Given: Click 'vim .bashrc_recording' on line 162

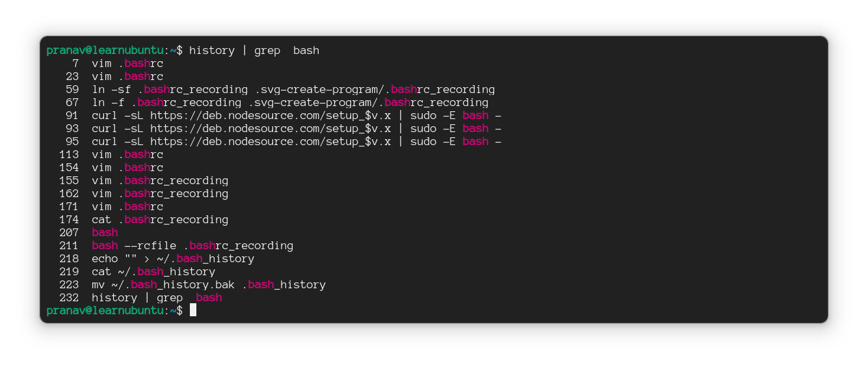Looking at the screenshot, I should tap(160, 193).
